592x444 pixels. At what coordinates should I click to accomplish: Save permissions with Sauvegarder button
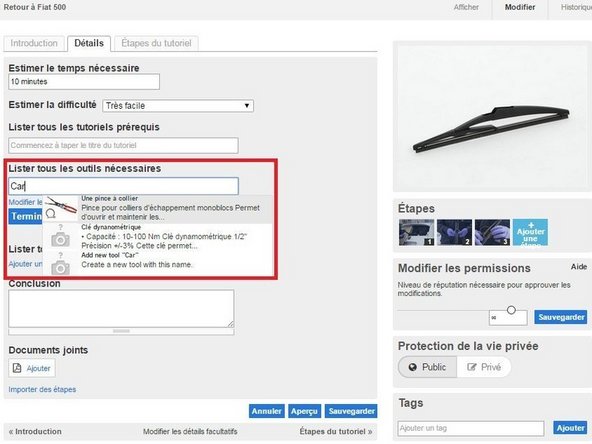click(561, 317)
